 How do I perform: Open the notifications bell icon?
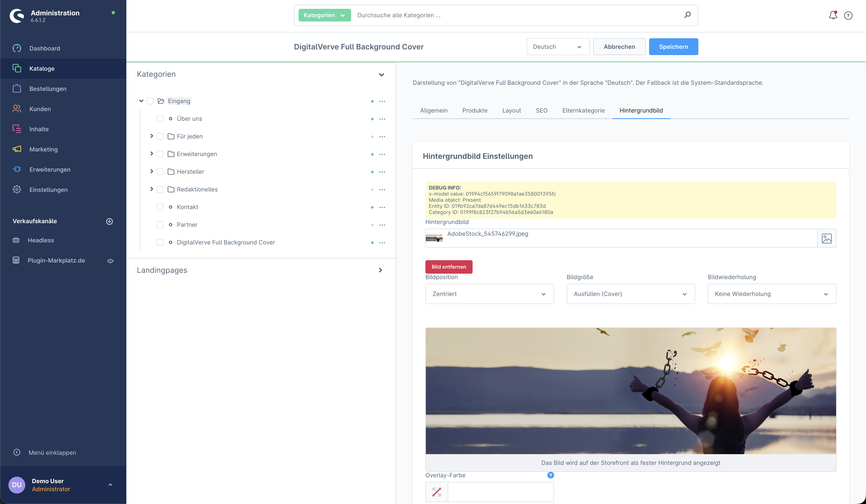coord(833,15)
